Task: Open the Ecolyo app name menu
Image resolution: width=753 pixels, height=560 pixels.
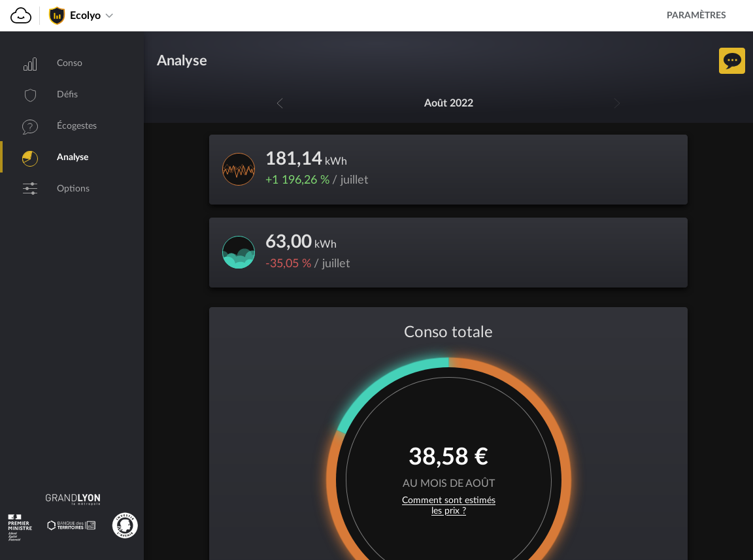Action: [x=85, y=16]
